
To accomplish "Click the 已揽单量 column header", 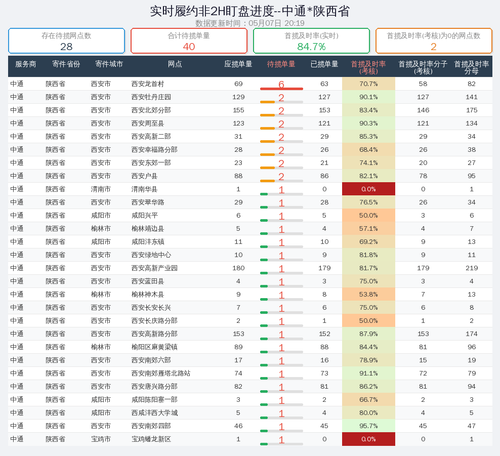I will point(324,64).
